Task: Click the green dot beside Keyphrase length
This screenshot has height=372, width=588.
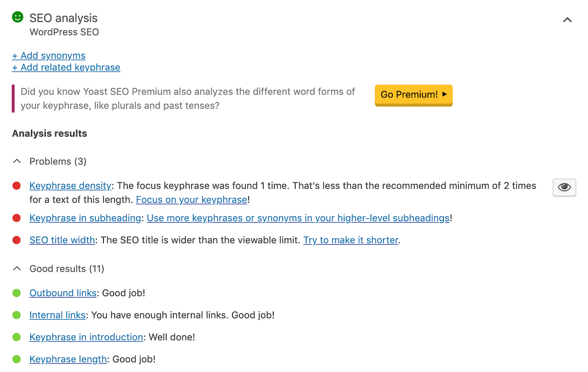Action: tap(16, 359)
